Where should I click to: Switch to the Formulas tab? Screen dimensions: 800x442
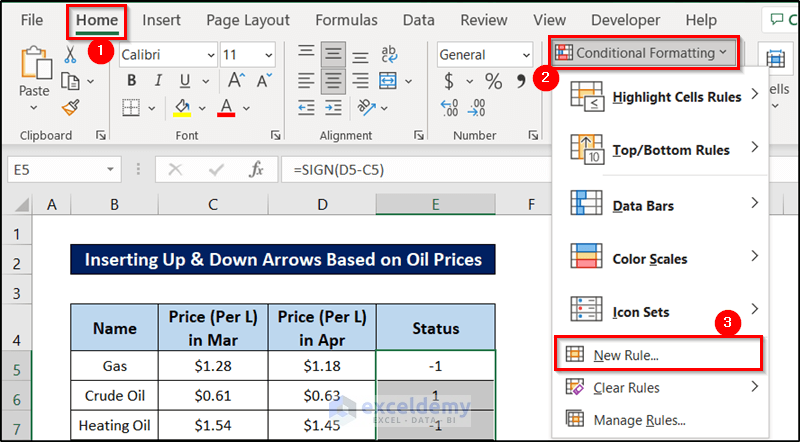[346, 20]
